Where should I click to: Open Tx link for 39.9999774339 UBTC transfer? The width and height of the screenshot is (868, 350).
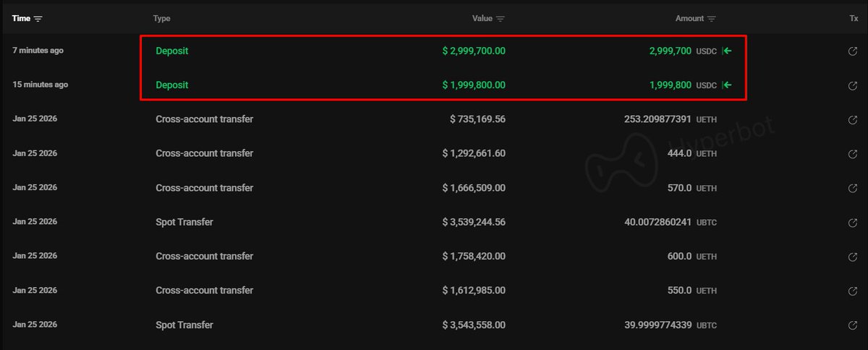(852, 325)
